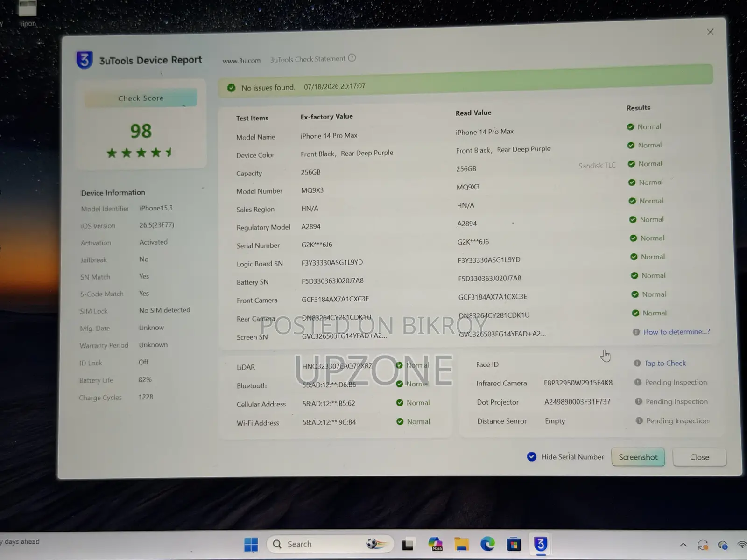Select the Charge Cycles 1228 value
747x560 pixels.
click(146, 397)
